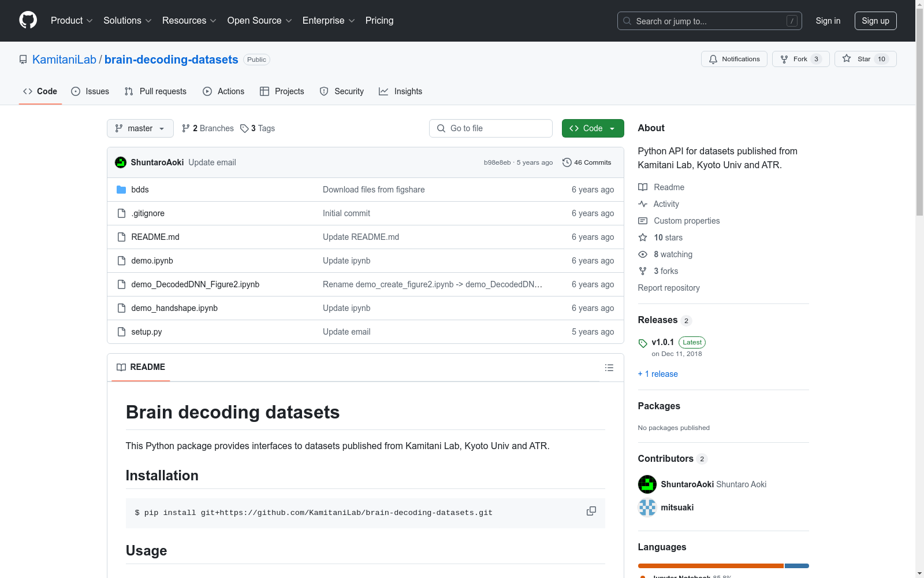
Task: Click the repository icon beside KamitaniLab
Action: pos(23,60)
